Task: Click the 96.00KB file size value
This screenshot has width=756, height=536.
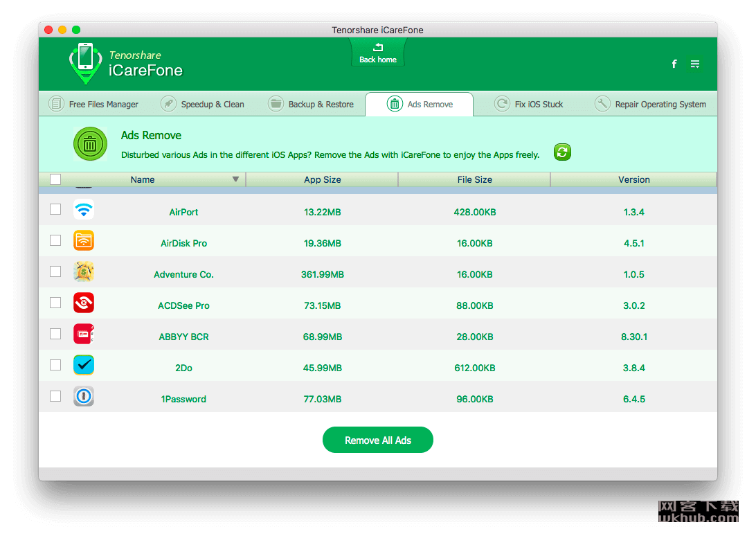Action: coord(475,399)
